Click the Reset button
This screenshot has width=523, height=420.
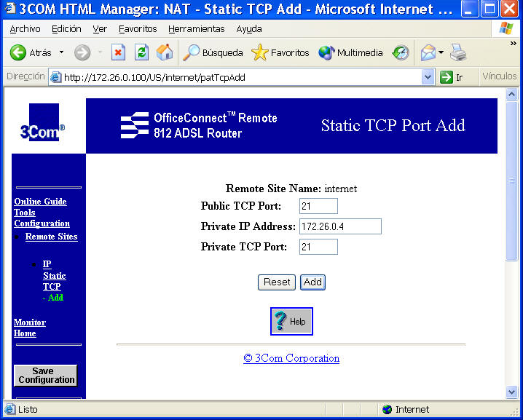point(277,282)
